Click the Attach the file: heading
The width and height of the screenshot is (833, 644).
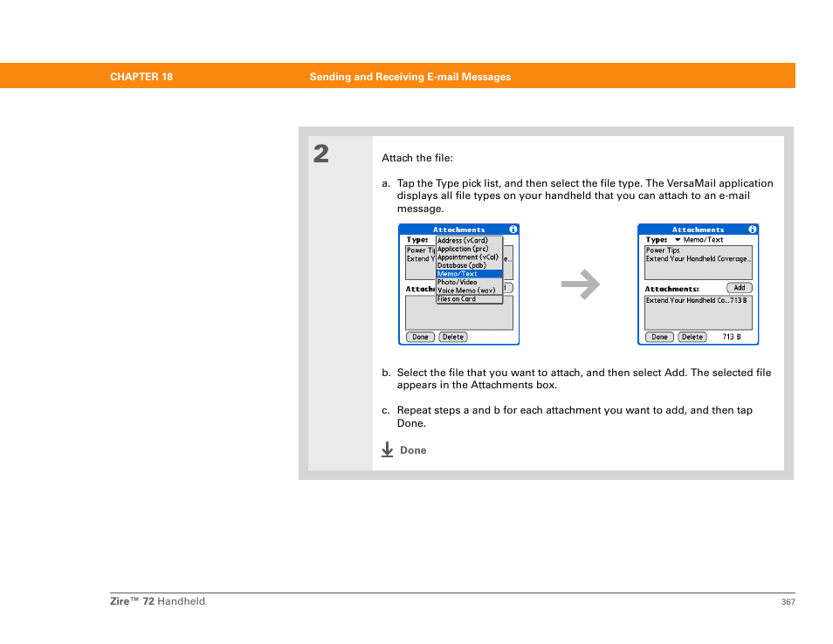point(417,158)
